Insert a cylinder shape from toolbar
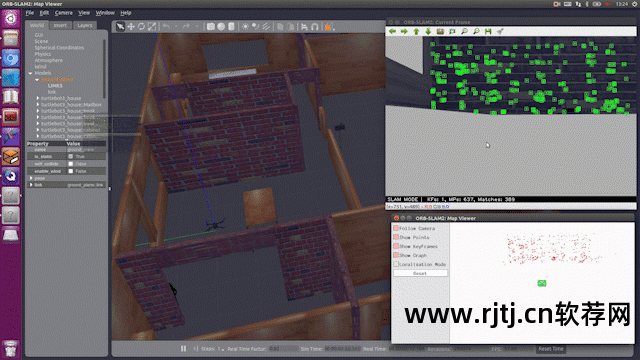640x360 pixels. 231,27
